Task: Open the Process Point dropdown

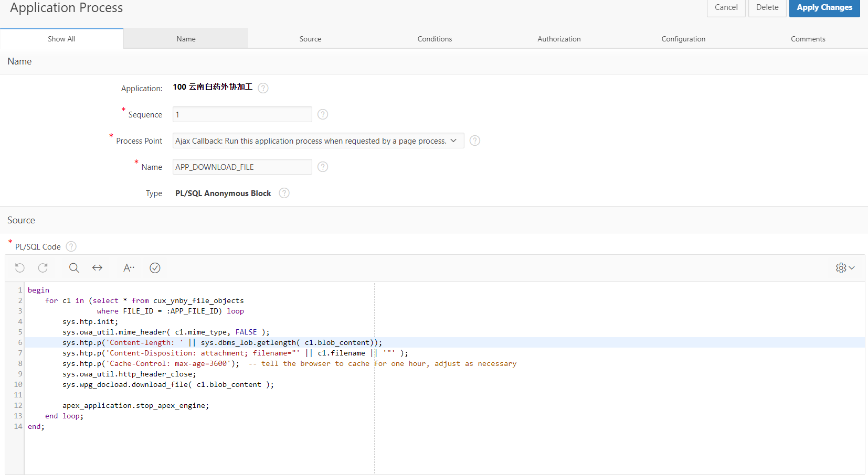Action: tap(452, 141)
